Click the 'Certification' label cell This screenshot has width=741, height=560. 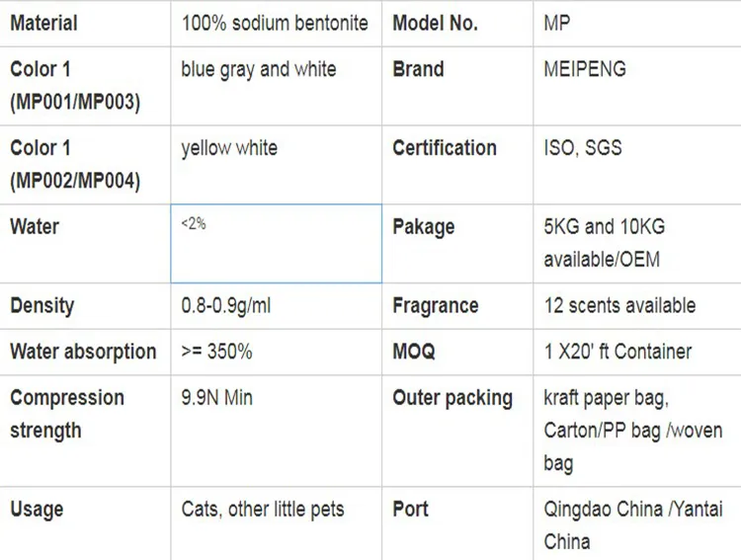445,148
